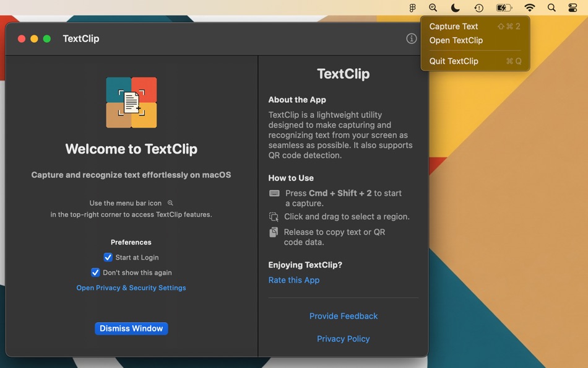The width and height of the screenshot is (588, 368).
Task: Click the Figma icon in menu bar
Action: click(412, 8)
